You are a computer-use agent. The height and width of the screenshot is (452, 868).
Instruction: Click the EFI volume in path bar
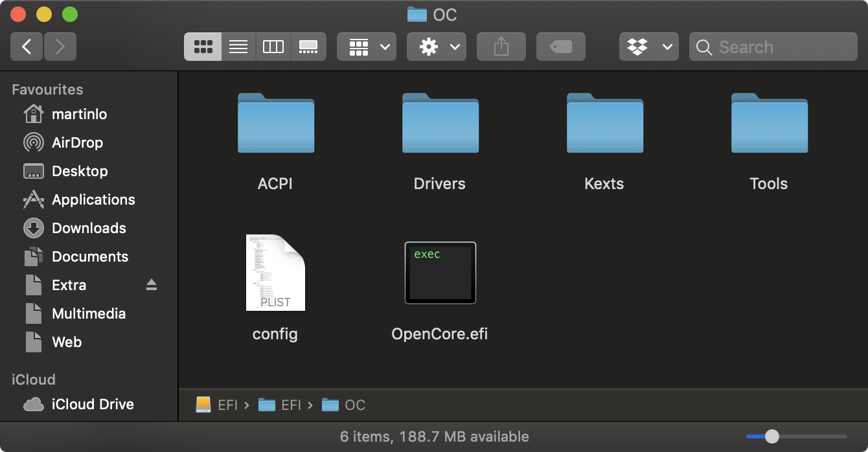[218, 405]
